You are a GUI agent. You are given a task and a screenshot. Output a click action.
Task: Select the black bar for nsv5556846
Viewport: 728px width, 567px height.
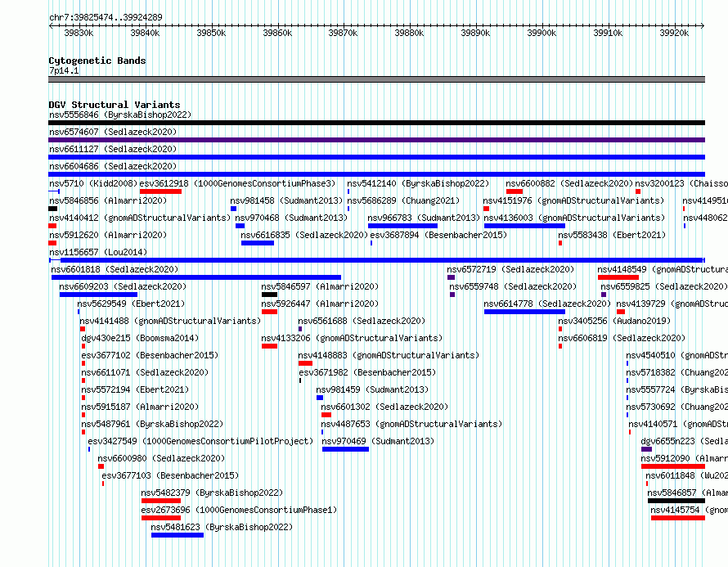(x=376, y=123)
